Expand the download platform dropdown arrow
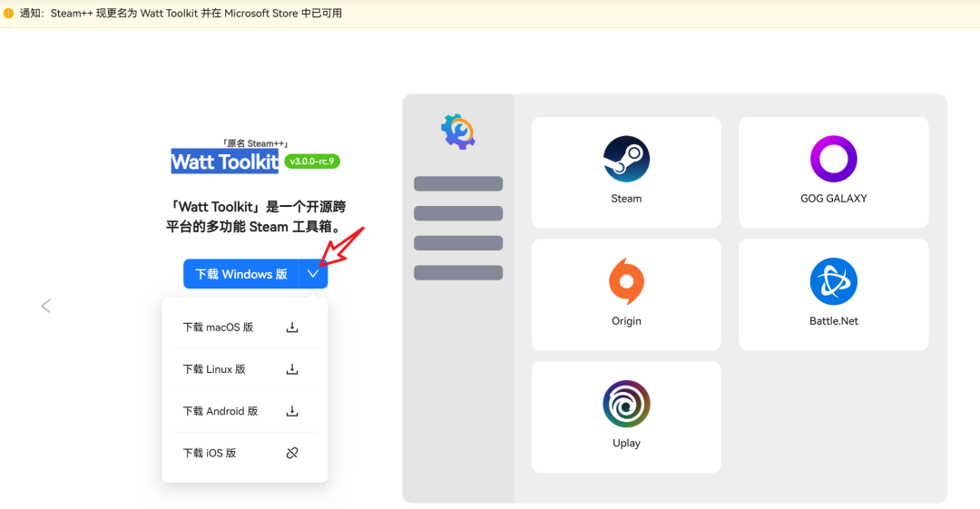The image size is (980, 509). point(313,274)
